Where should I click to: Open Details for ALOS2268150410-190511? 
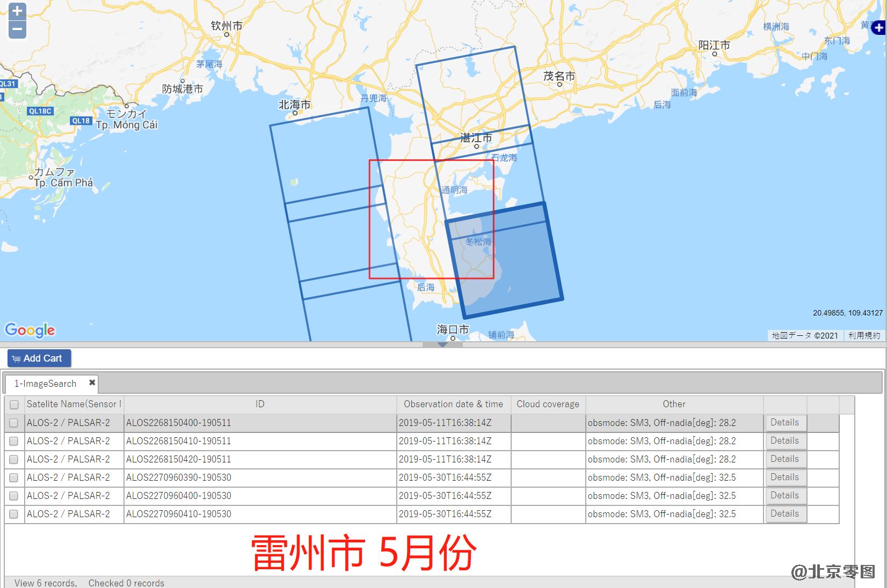785,441
